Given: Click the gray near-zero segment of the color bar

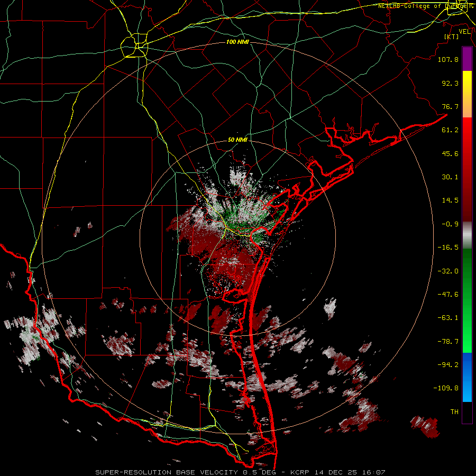Looking at the screenshot, I should click(x=467, y=235).
